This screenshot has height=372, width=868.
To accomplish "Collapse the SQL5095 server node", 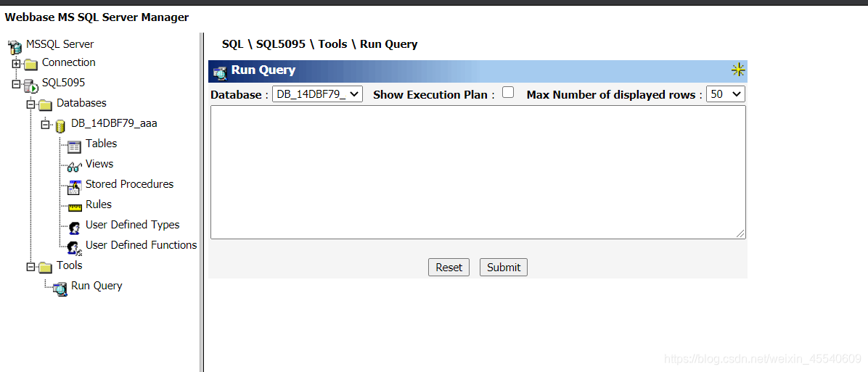I will point(16,85).
